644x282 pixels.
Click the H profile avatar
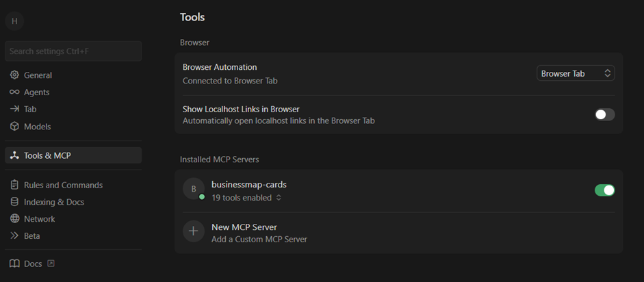[14, 21]
